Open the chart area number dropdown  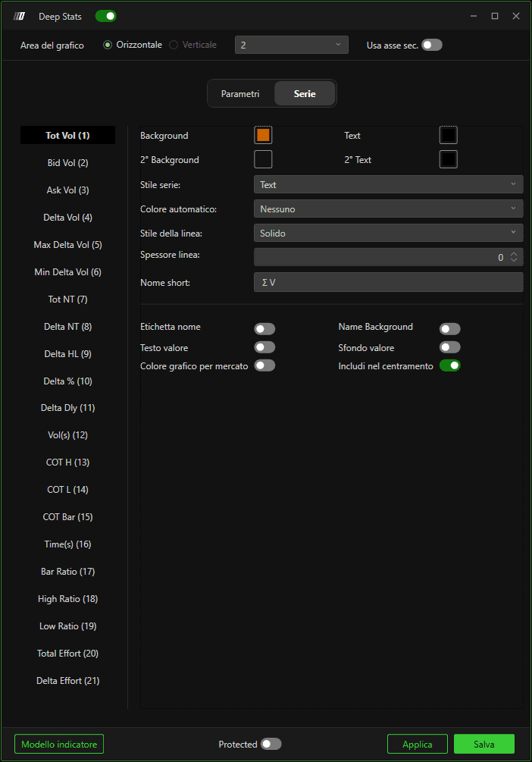click(x=292, y=45)
